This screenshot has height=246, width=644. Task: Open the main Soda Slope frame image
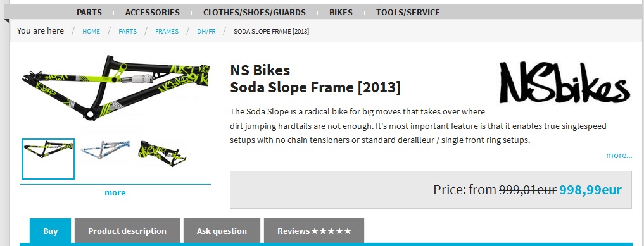115,87
